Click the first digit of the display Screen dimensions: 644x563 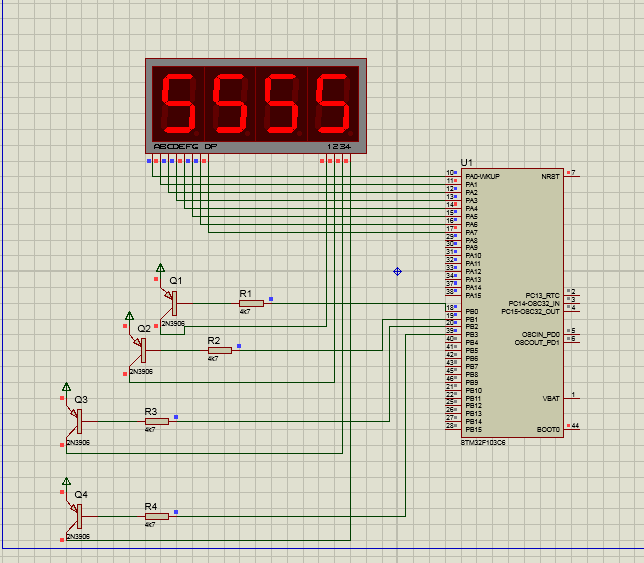(x=179, y=104)
